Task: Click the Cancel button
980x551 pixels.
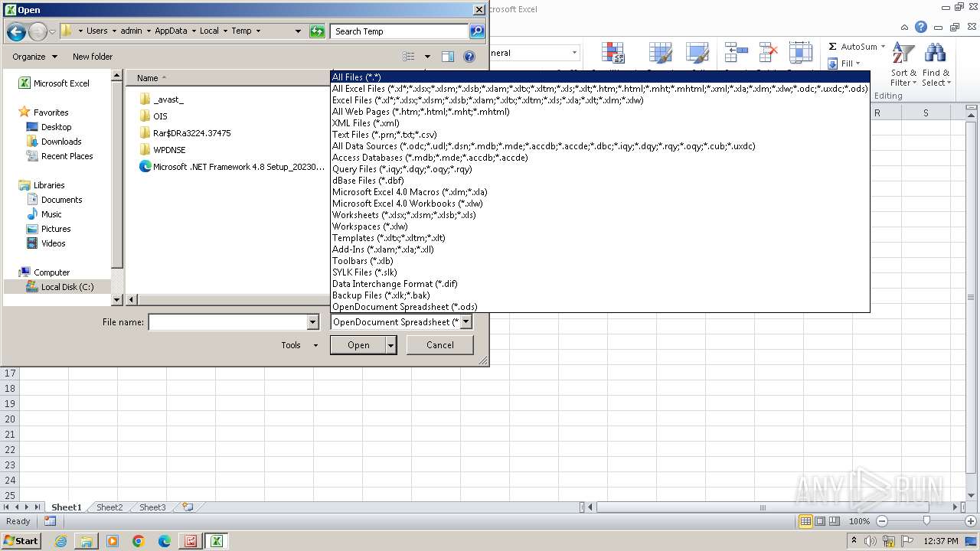Action: (439, 345)
